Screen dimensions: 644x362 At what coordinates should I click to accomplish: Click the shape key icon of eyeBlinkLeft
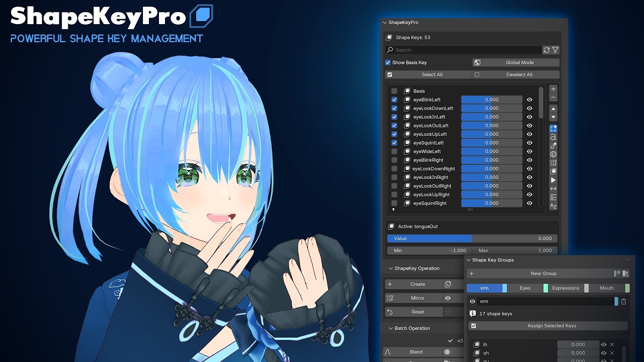[408, 100]
